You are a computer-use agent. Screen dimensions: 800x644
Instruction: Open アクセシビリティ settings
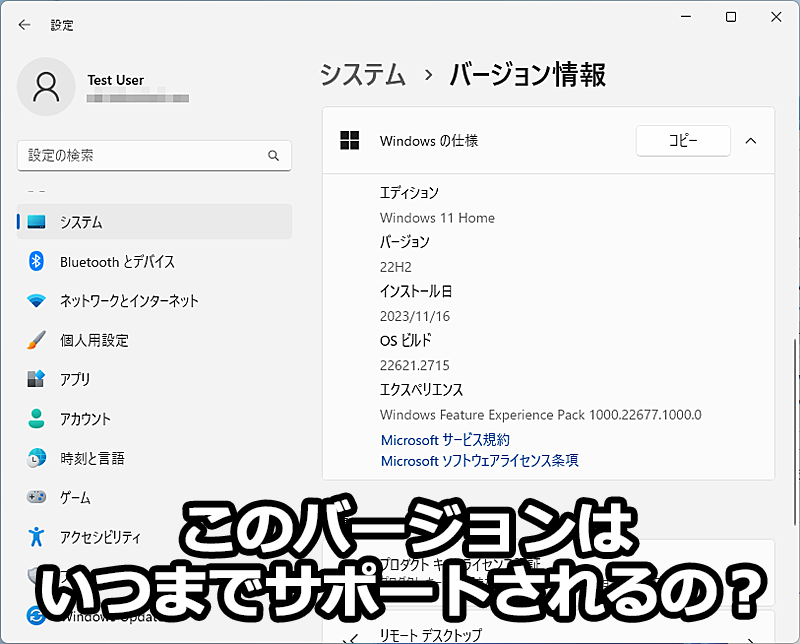point(100,537)
